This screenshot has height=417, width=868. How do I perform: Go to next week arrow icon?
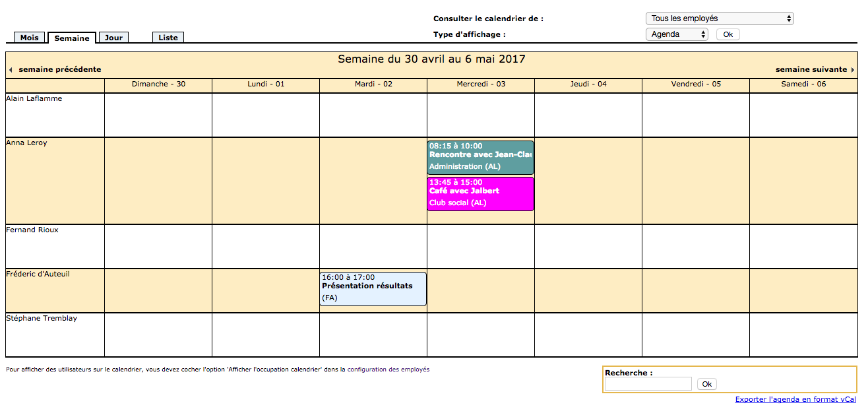point(852,70)
